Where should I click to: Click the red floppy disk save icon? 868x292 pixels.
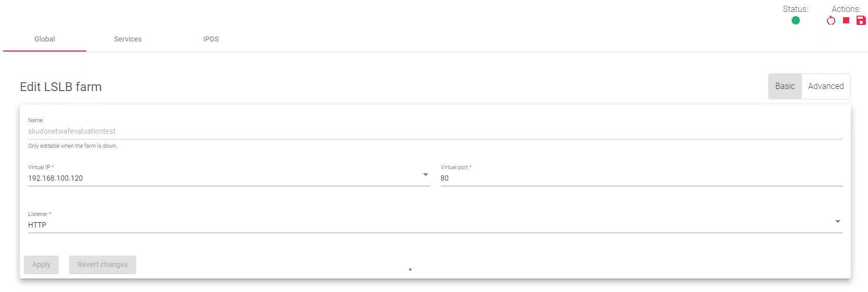pyautogui.click(x=861, y=20)
